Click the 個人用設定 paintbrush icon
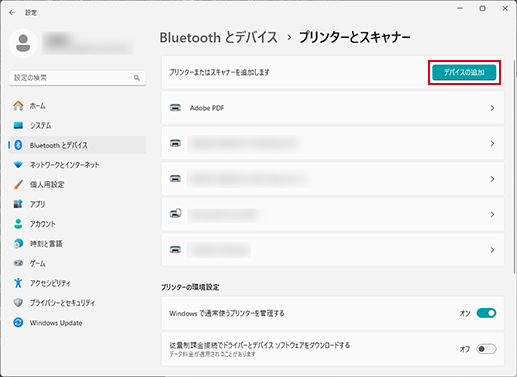 pos(18,184)
